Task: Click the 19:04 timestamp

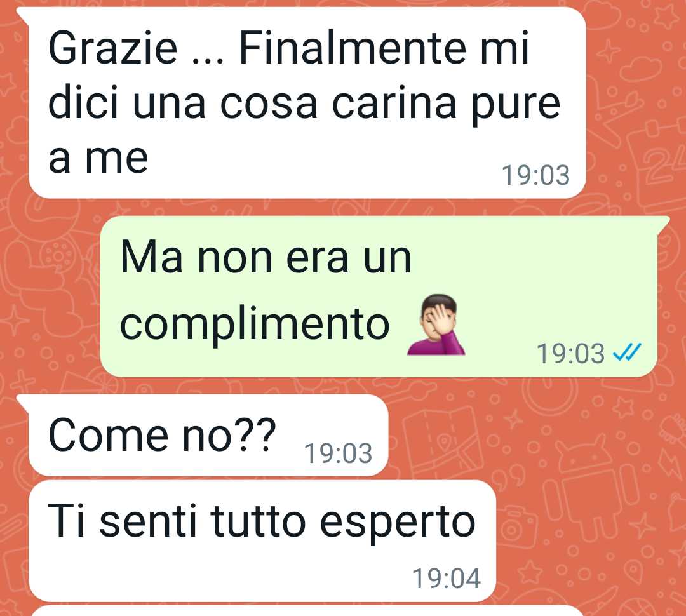Action: click(x=447, y=579)
